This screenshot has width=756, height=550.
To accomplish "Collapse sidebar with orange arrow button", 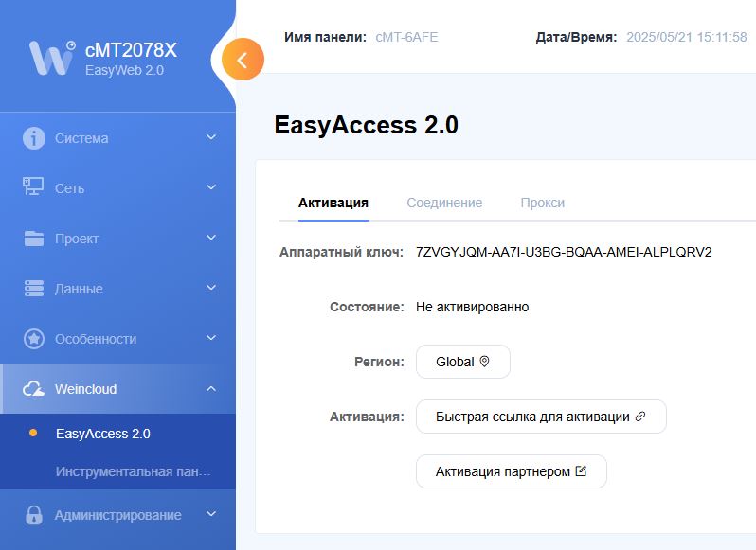I will (243, 61).
